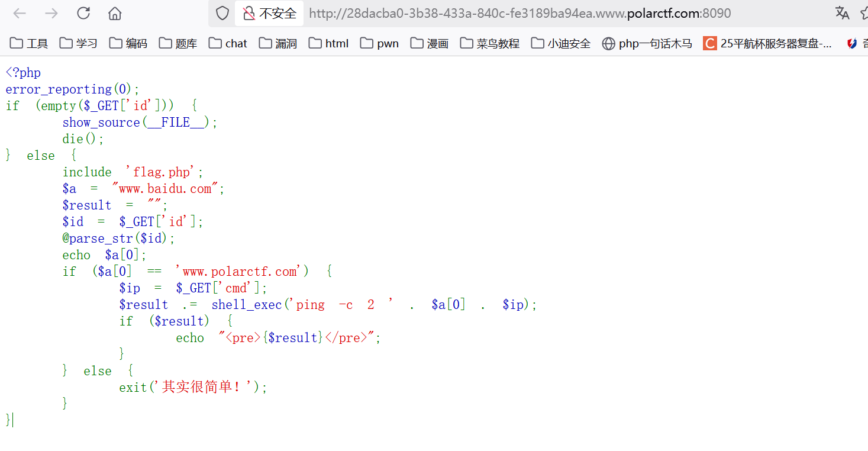Viewport: 868px width, 451px height.
Task: Open the 菜鸟教程 bookmarks folder
Action: 490,43
